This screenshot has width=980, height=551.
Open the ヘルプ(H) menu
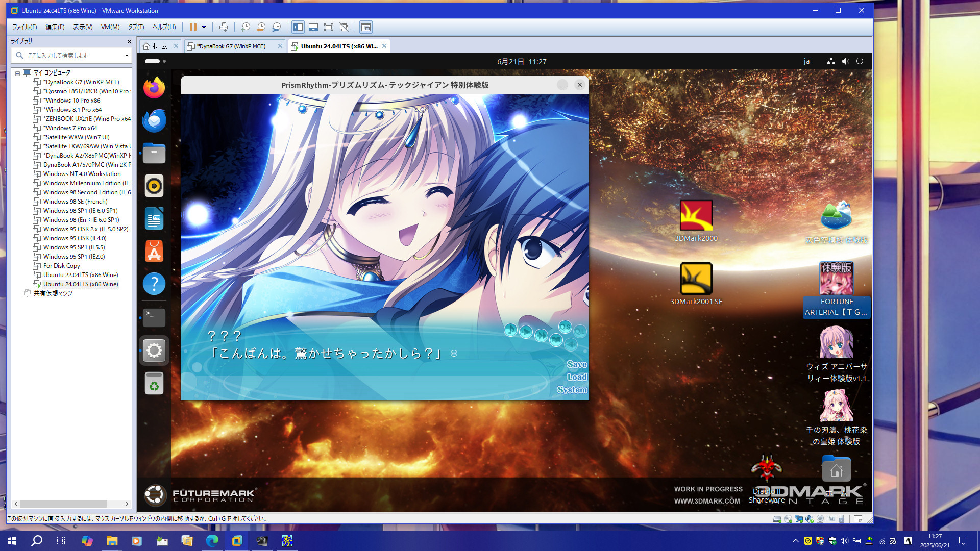point(164,27)
